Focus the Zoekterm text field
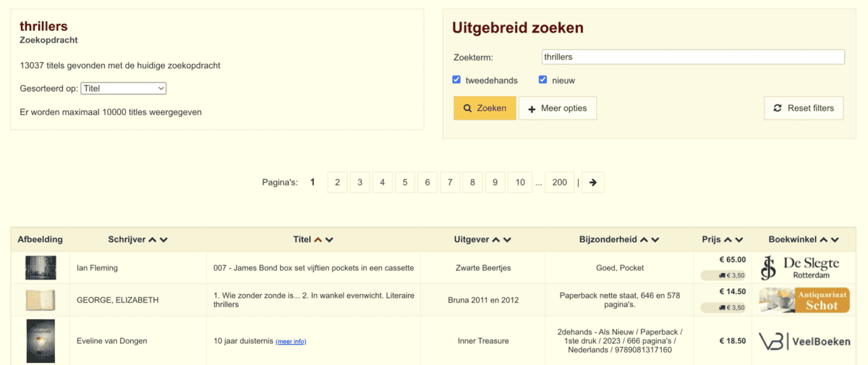 pos(693,56)
